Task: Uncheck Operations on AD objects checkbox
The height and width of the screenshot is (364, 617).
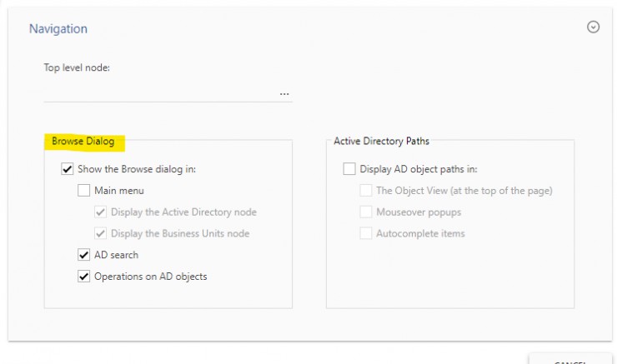Action: 84,277
